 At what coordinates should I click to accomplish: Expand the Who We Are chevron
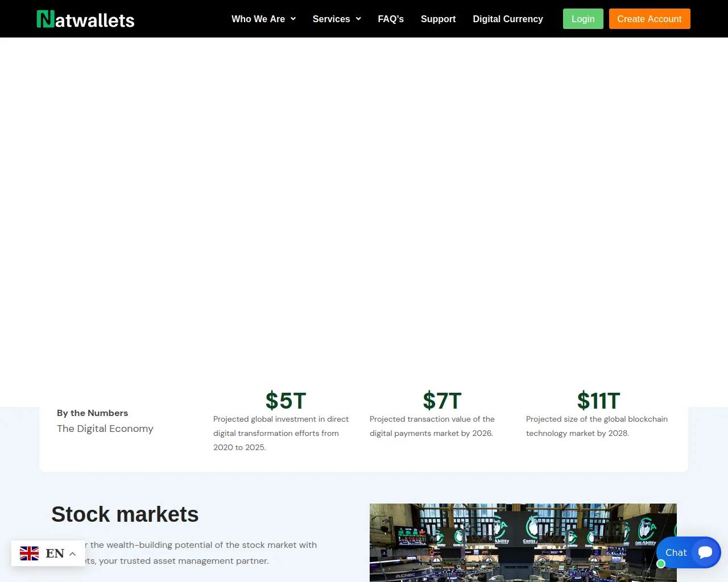(293, 19)
